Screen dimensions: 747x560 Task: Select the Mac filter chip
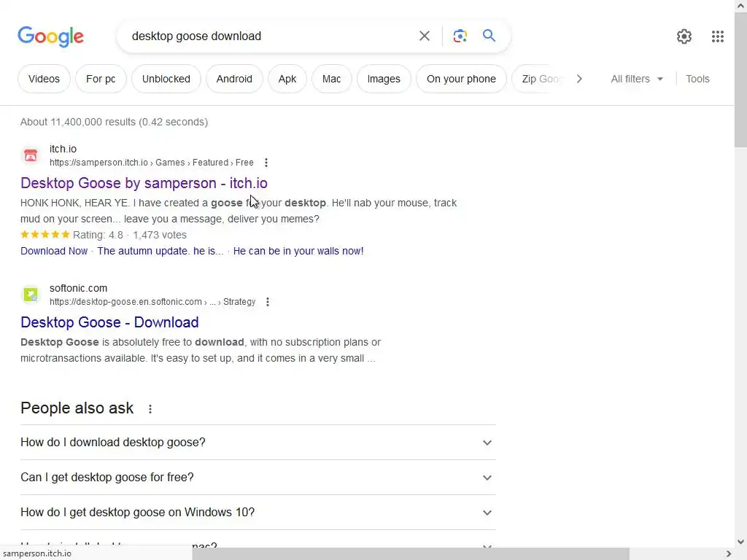point(332,79)
